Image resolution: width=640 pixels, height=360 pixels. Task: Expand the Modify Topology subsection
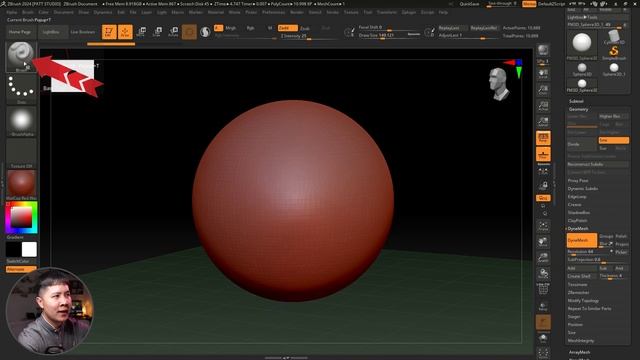click(x=584, y=300)
